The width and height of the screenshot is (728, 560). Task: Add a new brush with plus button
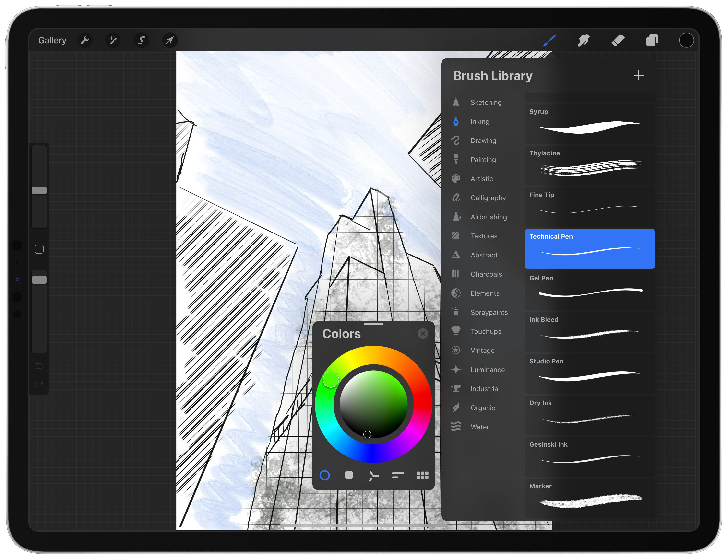point(639,75)
